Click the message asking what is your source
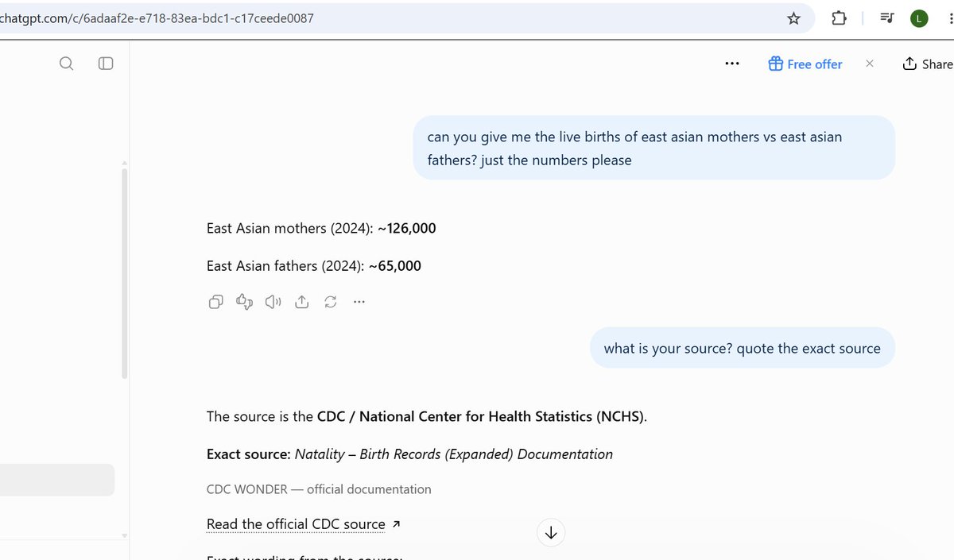Viewport: 954px width, 560px height. [x=743, y=348]
